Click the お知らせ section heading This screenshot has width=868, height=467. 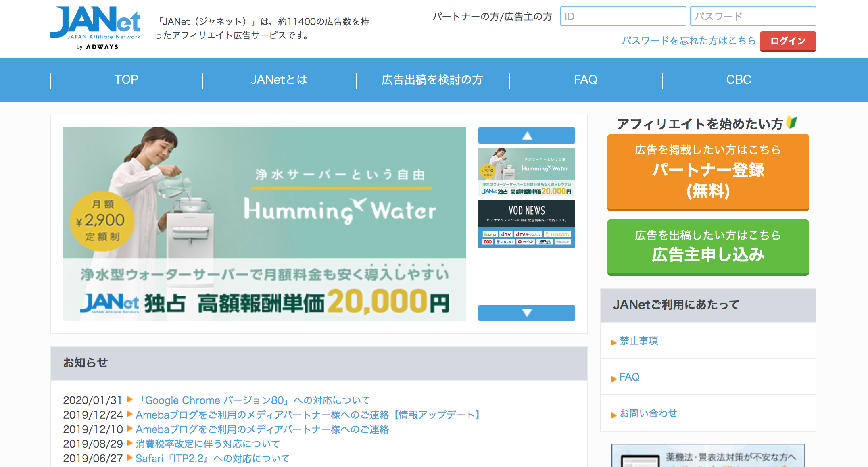(86, 363)
